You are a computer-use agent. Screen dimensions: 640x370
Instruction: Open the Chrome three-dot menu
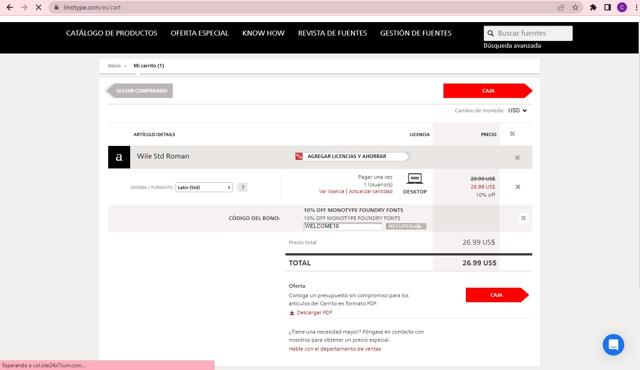636,7
